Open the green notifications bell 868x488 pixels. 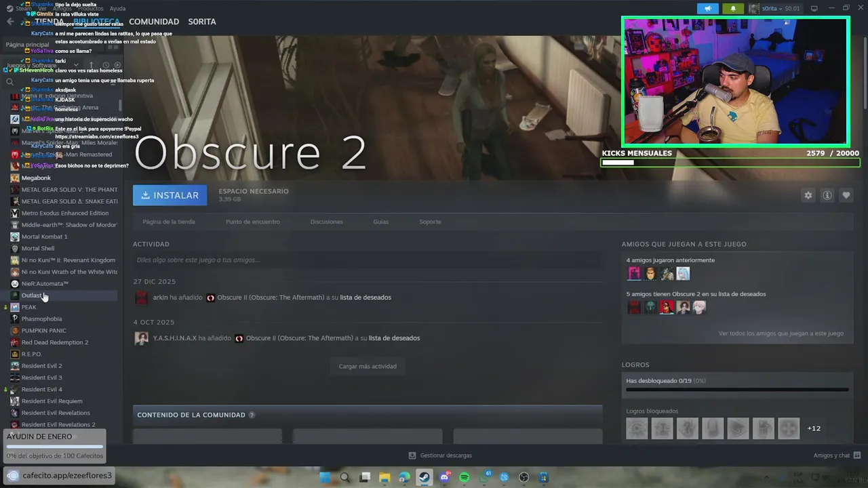(x=732, y=9)
